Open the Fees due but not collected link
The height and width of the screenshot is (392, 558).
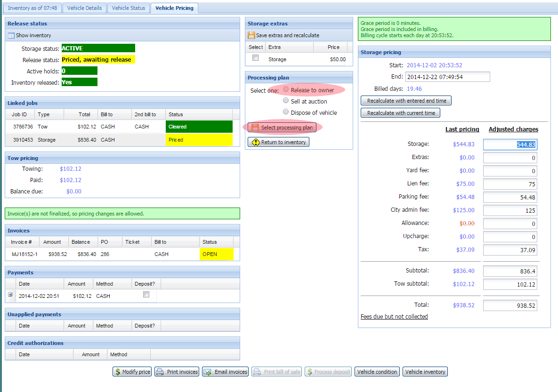tap(394, 317)
